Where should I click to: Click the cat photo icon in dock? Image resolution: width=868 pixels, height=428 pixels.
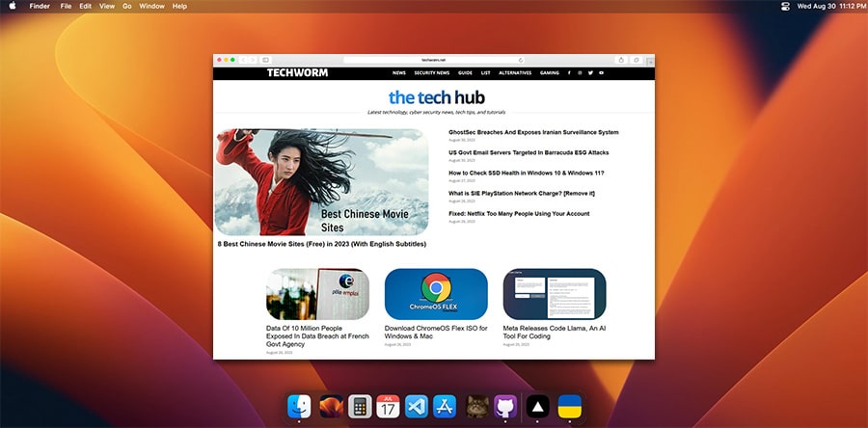(x=476, y=407)
